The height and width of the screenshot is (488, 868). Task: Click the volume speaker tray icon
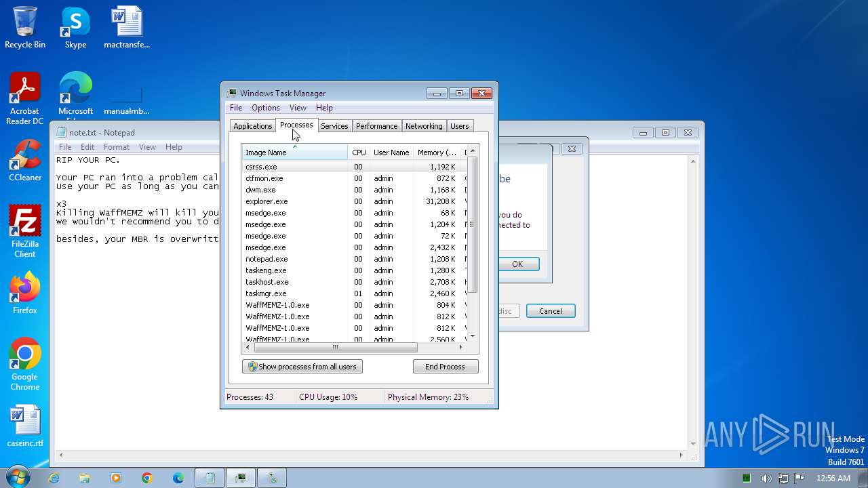point(766,479)
